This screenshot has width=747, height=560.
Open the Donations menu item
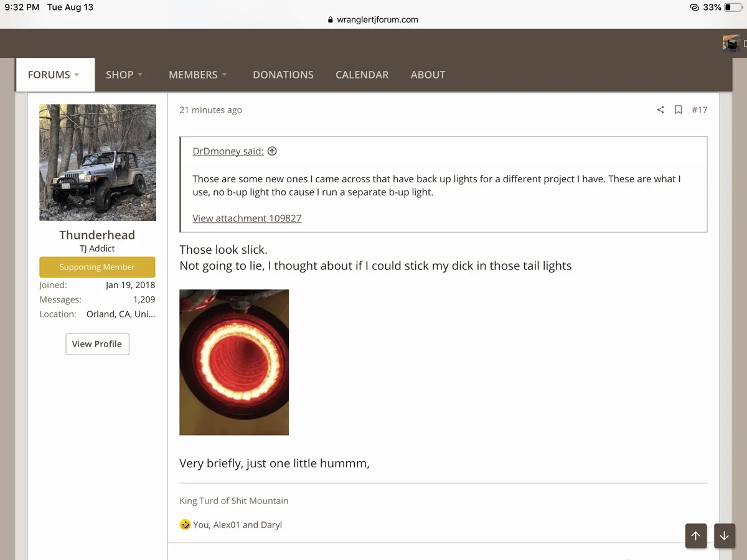pyautogui.click(x=283, y=75)
